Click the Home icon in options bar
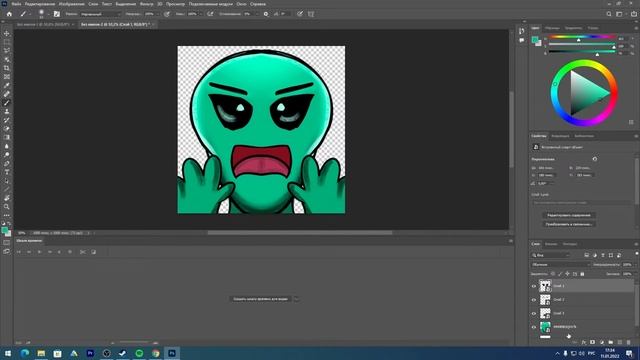The width and height of the screenshot is (640, 360). [x=9, y=14]
